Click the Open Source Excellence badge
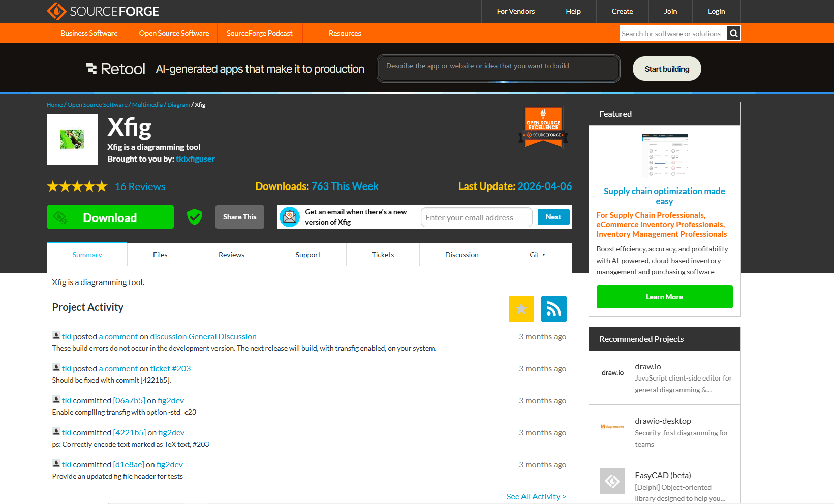 543,127
